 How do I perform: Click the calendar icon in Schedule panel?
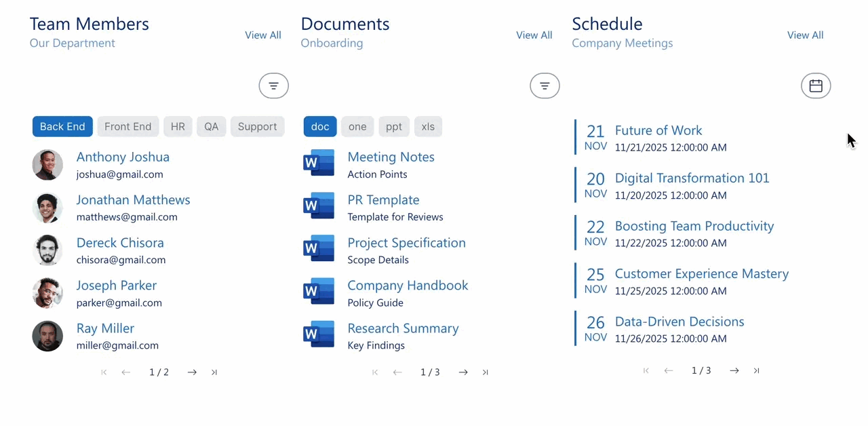(x=816, y=85)
